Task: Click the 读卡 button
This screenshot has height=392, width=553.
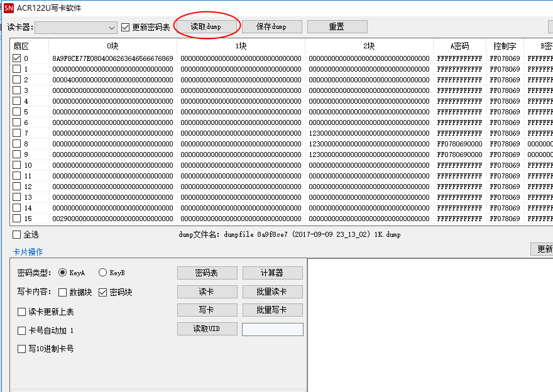Action: pyautogui.click(x=207, y=291)
